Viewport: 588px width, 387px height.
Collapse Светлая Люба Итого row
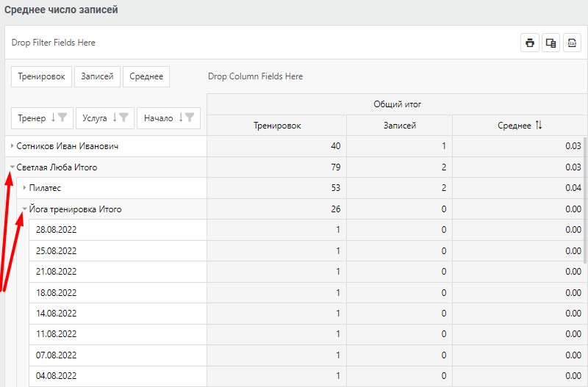(12, 167)
